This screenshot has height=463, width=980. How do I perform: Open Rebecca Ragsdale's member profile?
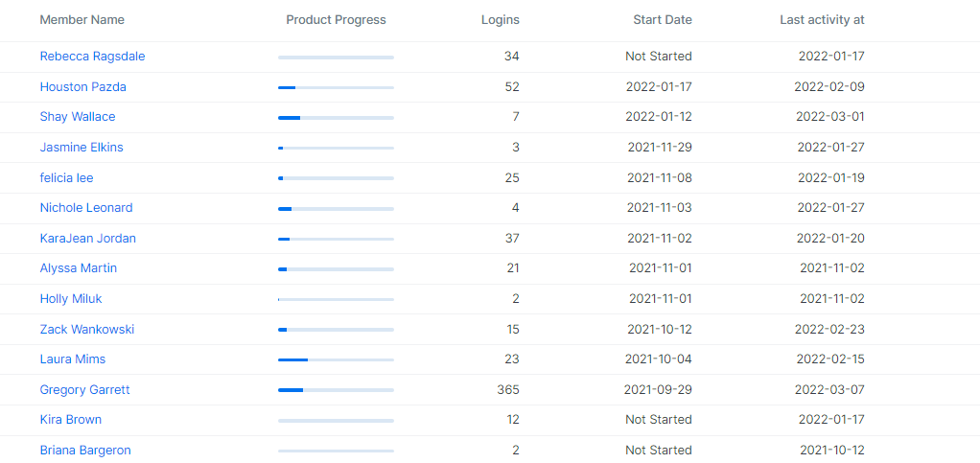point(92,57)
